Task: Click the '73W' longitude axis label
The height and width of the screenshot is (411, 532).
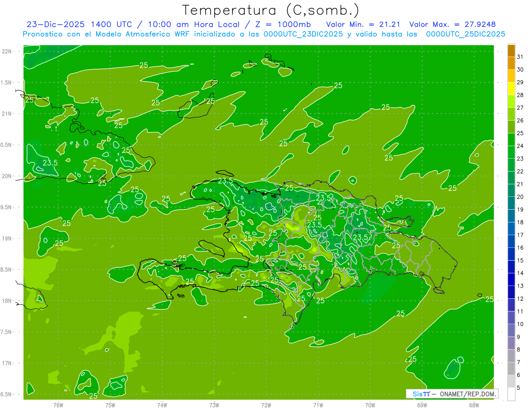Action: click(x=214, y=405)
